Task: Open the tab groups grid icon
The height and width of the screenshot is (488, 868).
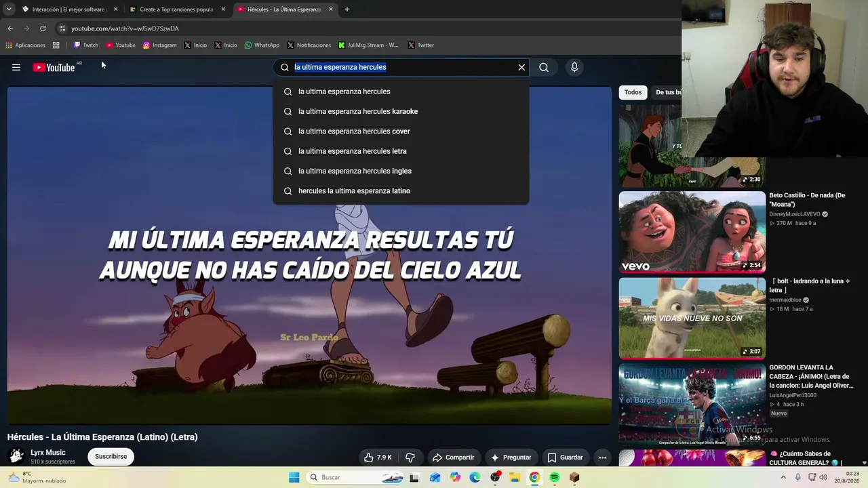Action: tap(56, 45)
